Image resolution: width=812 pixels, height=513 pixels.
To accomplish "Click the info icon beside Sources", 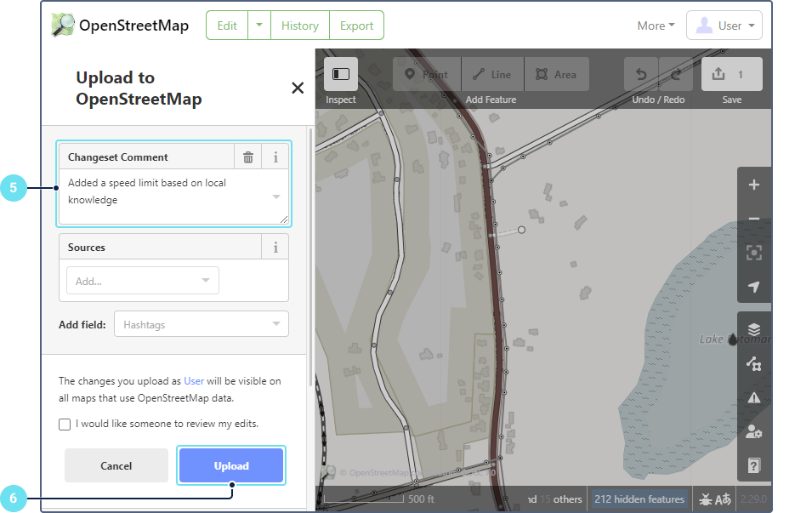I will [275, 248].
